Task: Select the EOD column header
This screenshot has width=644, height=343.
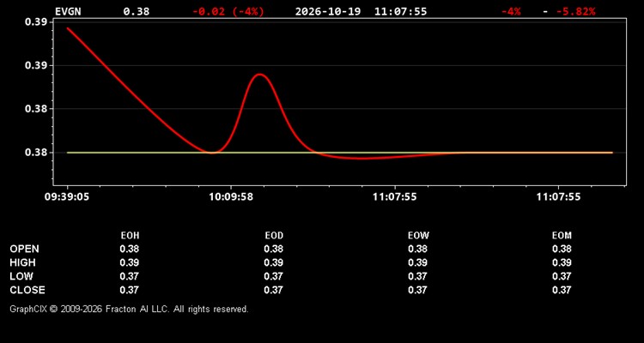Action: (274, 236)
